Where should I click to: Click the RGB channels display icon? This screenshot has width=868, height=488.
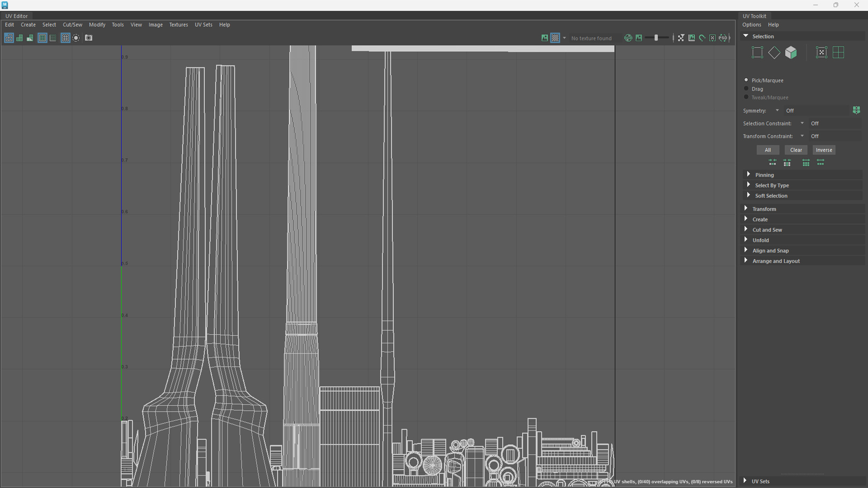click(628, 38)
